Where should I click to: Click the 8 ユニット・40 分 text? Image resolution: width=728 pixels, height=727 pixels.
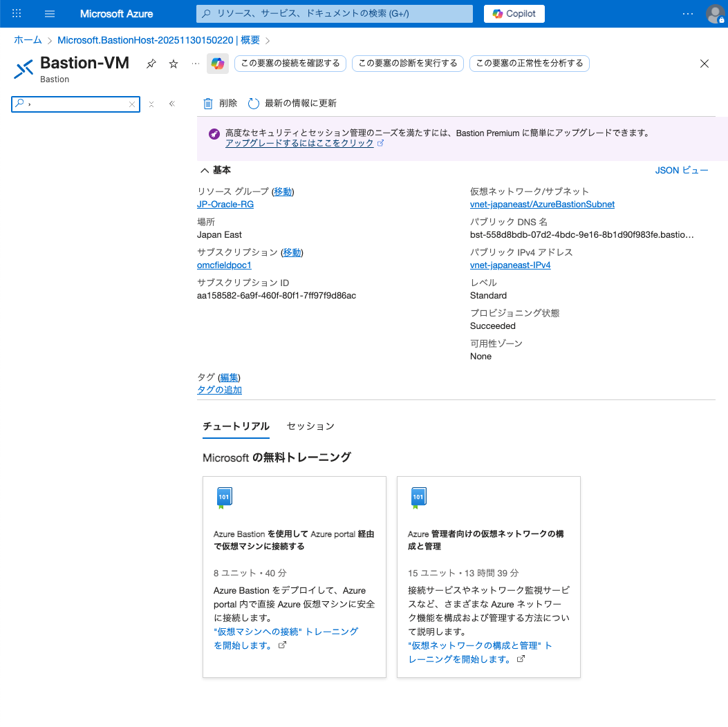250,573
